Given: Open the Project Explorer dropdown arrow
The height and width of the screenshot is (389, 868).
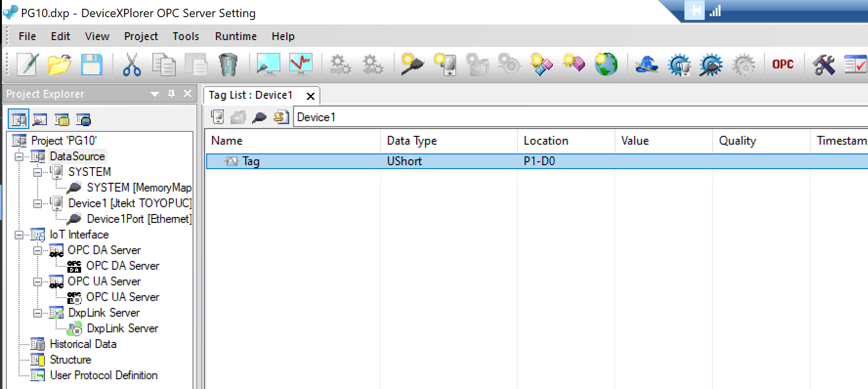Looking at the screenshot, I should 155,94.
